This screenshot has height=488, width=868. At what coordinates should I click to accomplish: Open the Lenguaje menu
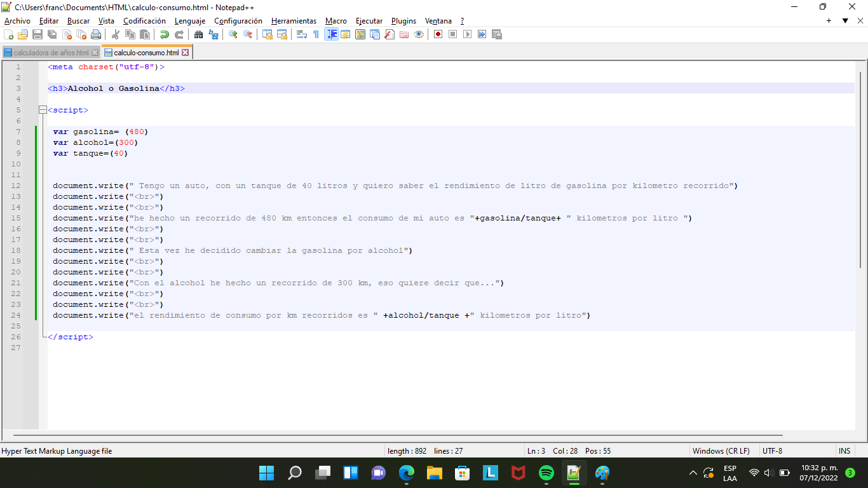190,21
